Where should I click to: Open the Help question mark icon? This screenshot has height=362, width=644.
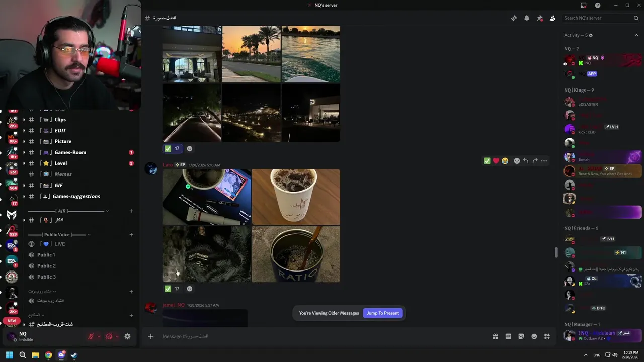point(597,5)
